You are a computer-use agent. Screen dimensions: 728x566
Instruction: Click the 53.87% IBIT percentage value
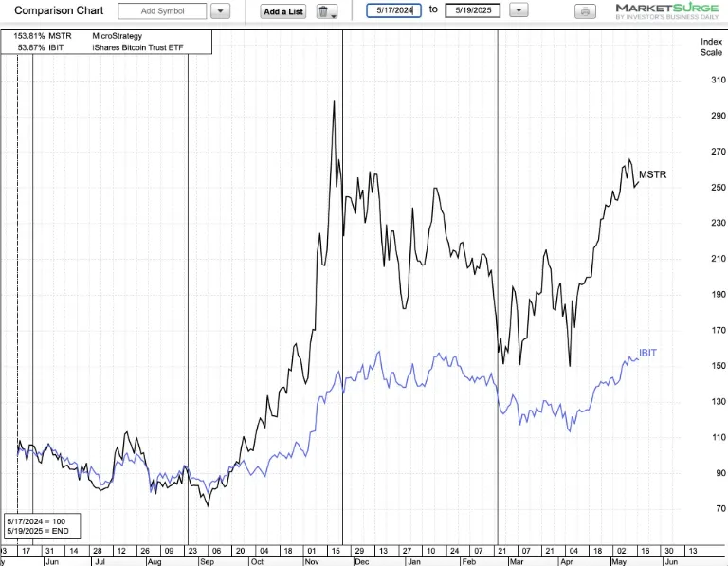[x=31, y=47]
